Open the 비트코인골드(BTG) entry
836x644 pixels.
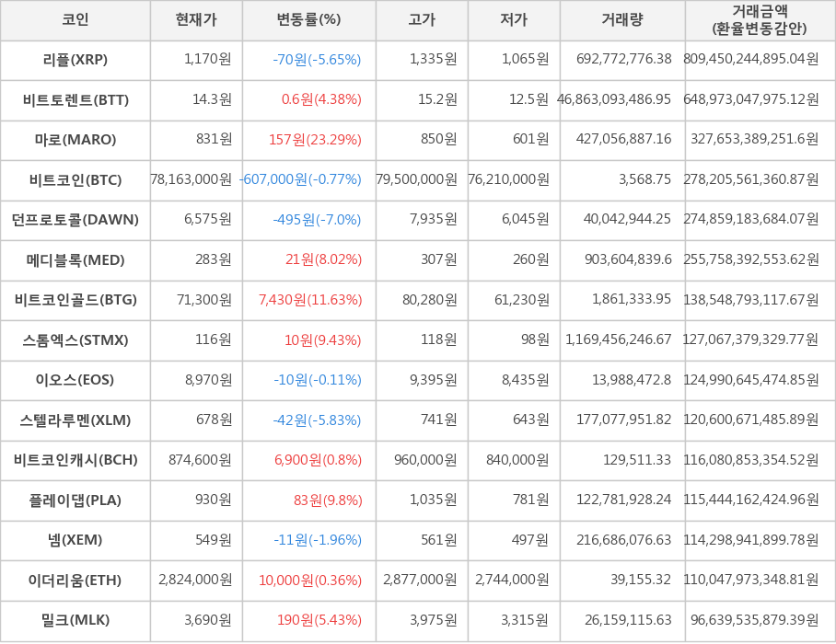(75, 300)
